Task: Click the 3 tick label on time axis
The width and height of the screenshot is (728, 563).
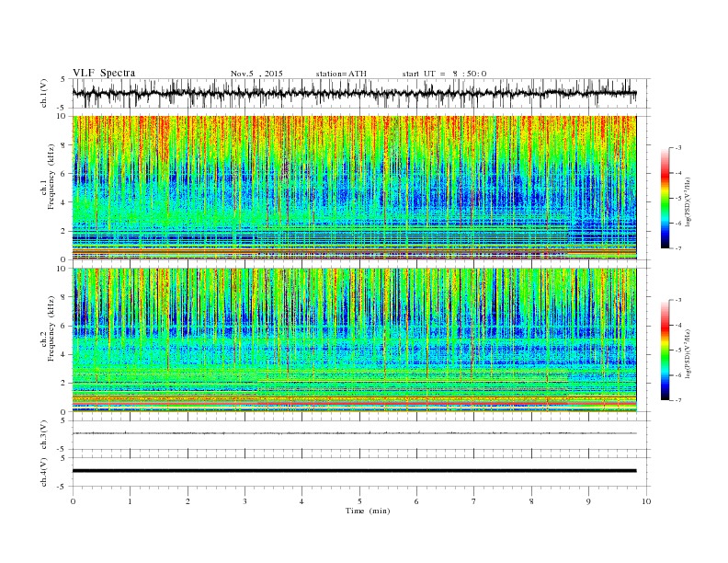Action: pos(245,501)
